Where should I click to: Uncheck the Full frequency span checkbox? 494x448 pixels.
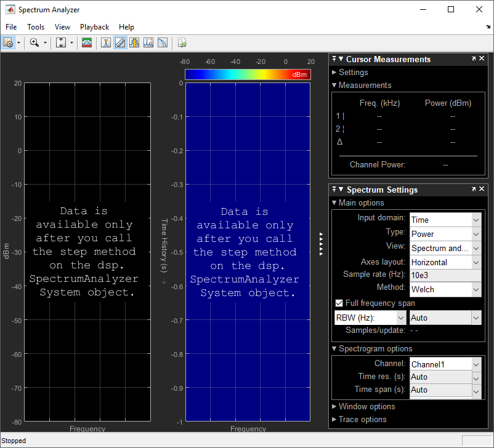(x=339, y=303)
